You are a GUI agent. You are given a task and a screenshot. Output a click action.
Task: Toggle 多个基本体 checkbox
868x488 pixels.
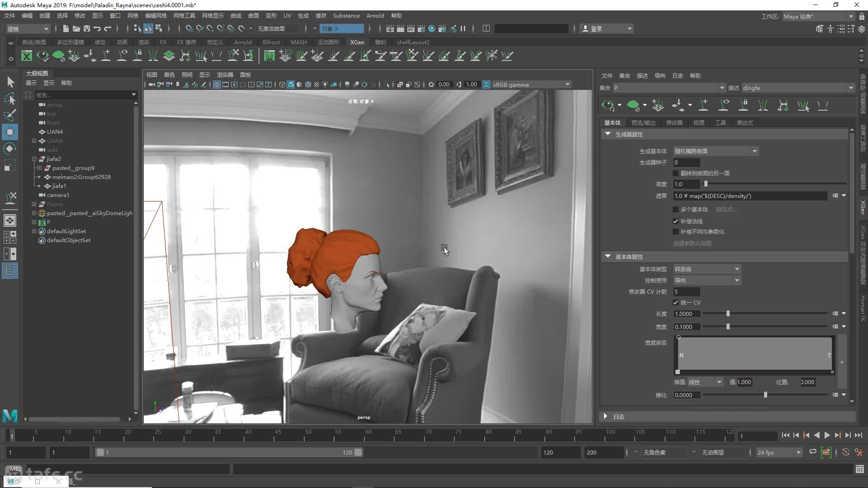(676, 210)
